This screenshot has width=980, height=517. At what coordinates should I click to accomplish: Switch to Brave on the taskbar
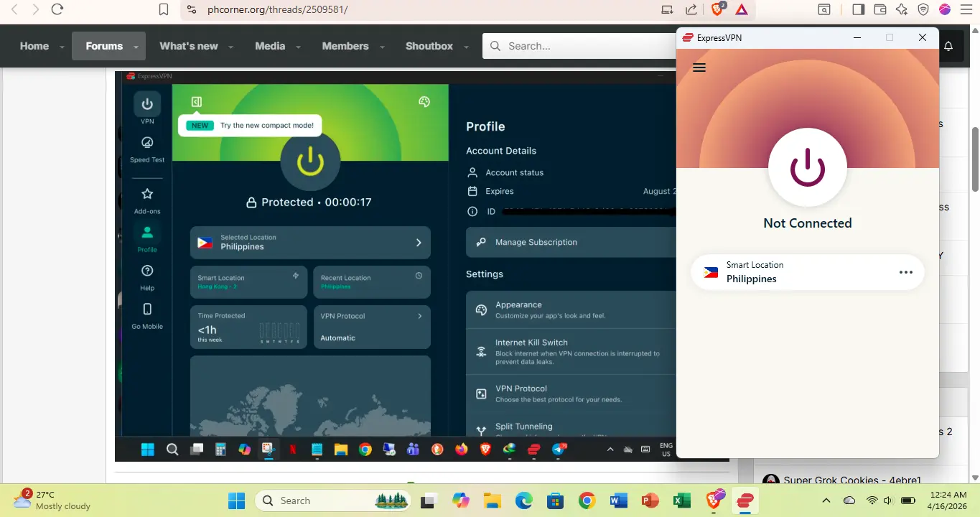[x=715, y=500]
